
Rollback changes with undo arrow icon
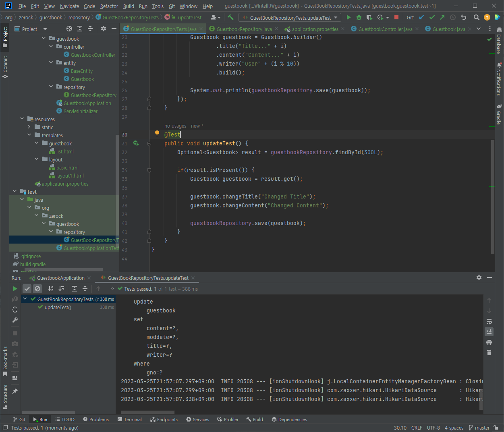pyautogui.click(x=463, y=17)
